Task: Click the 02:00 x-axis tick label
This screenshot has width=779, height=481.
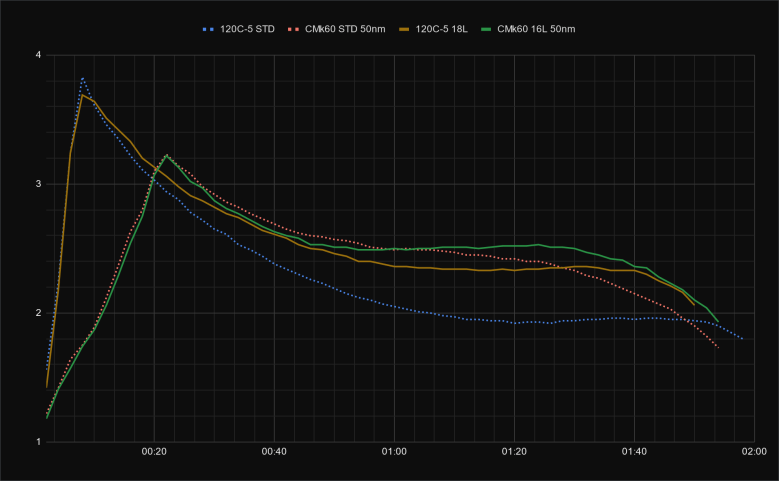Action: [753, 453]
